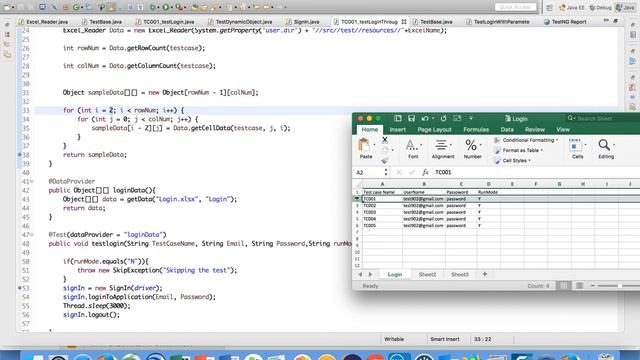The height and width of the screenshot is (360, 640).
Task: Click the Open Perspective icon in Eclipse
Action: tap(549, 7)
